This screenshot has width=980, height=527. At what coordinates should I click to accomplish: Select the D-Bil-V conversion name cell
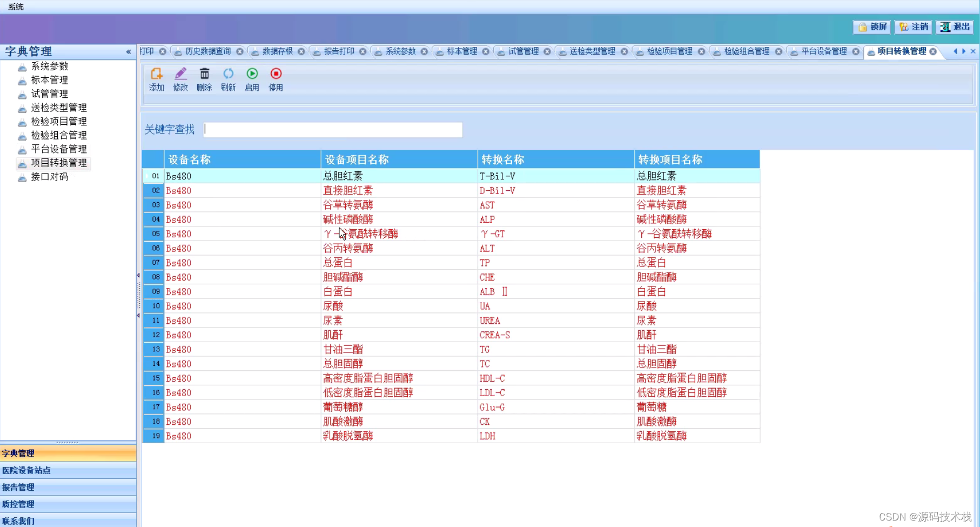click(556, 191)
